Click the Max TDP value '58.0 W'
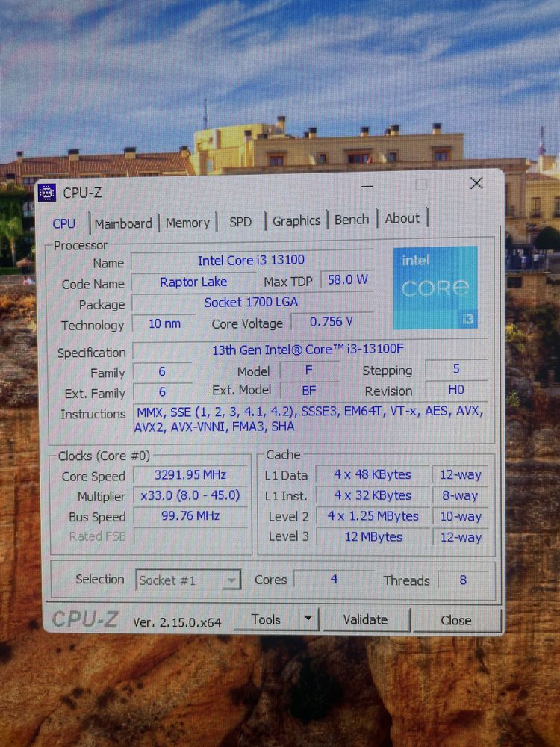Viewport: 560px width, 747px height. (x=347, y=279)
